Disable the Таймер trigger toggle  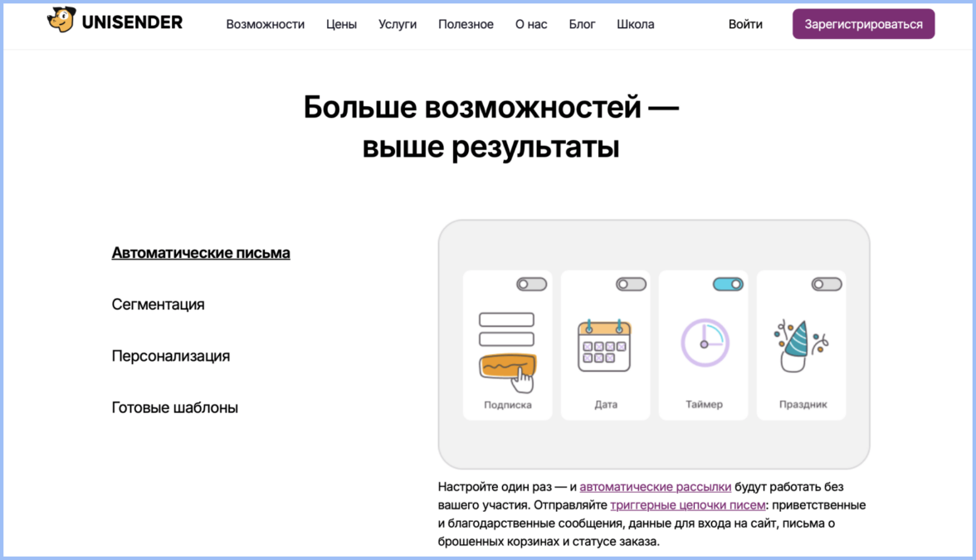728,285
